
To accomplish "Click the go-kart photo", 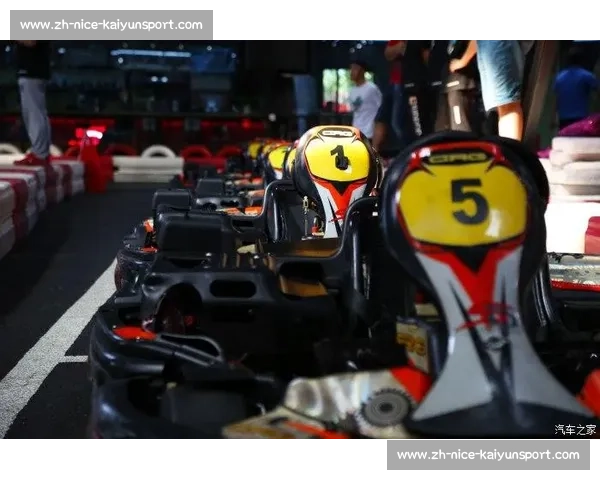I will pos(300,239).
